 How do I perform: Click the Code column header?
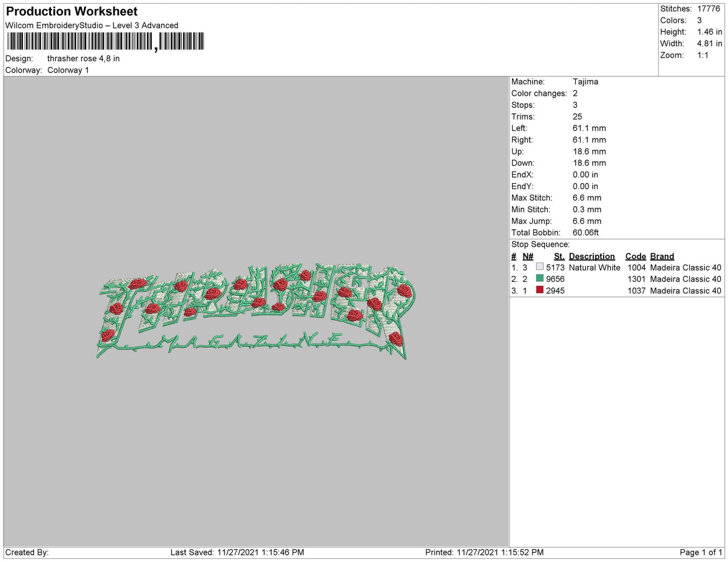[x=635, y=256]
